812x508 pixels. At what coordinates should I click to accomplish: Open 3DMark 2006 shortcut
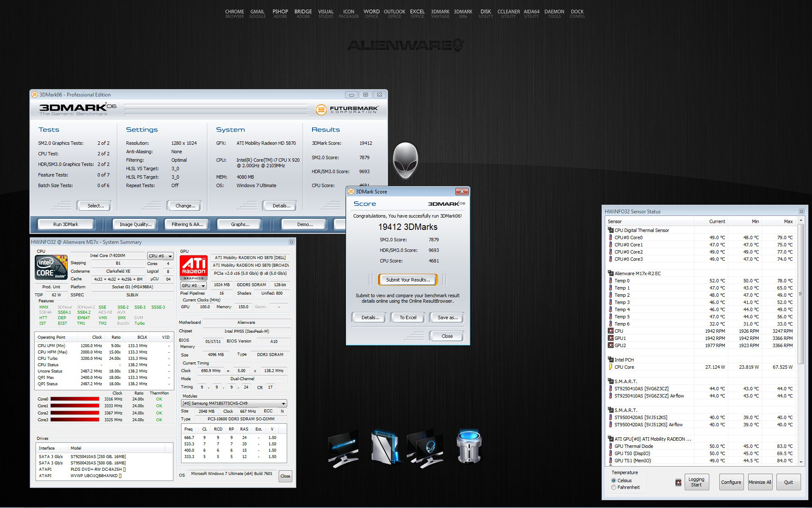[x=463, y=14]
